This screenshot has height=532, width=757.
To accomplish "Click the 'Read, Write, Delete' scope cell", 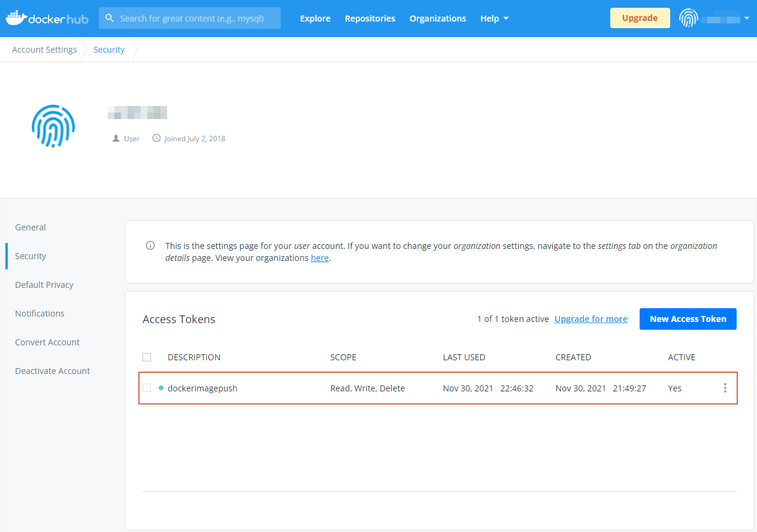I will coord(368,388).
